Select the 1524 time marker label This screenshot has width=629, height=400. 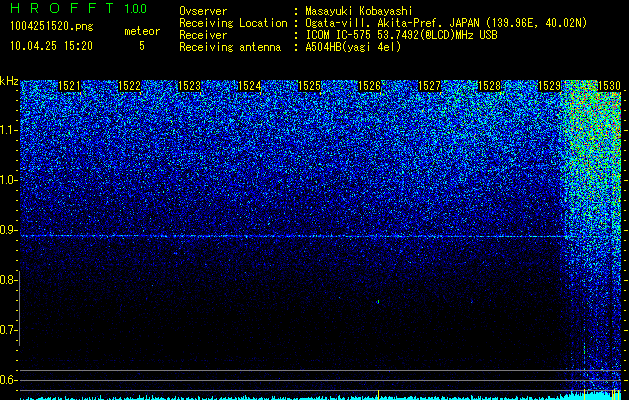pyautogui.click(x=250, y=86)
